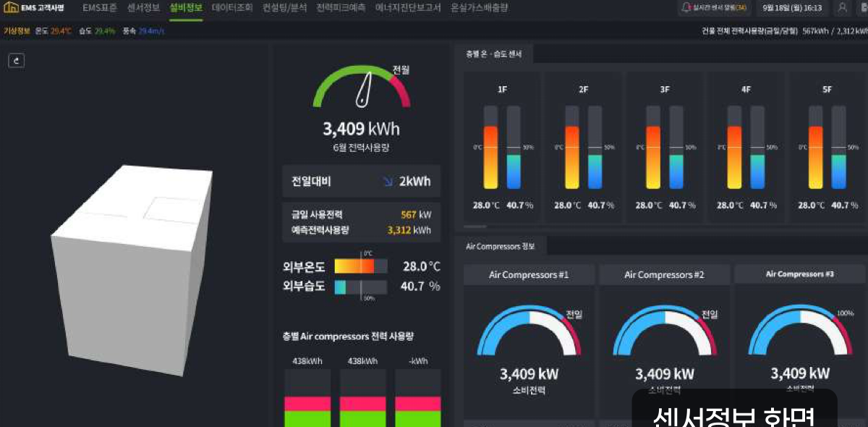Image resolution: width=868 pixels, height=427 pixels.
Task: Reset the 3D view with the rotate icon
Action: 17,61
